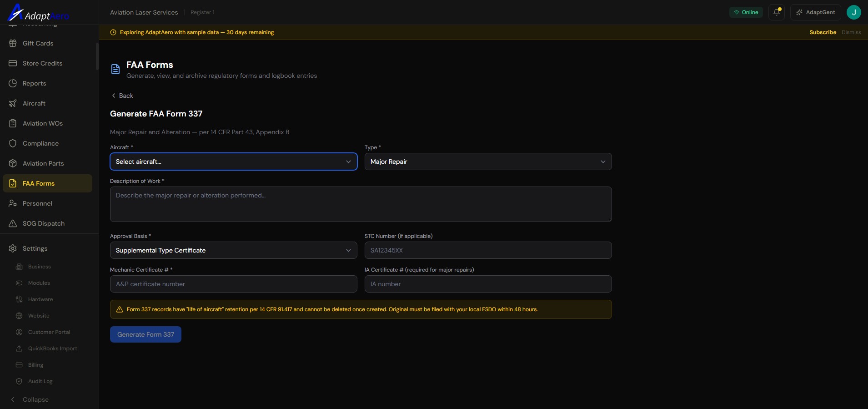Click Generate Form 337 button

[x=146, y=334]
